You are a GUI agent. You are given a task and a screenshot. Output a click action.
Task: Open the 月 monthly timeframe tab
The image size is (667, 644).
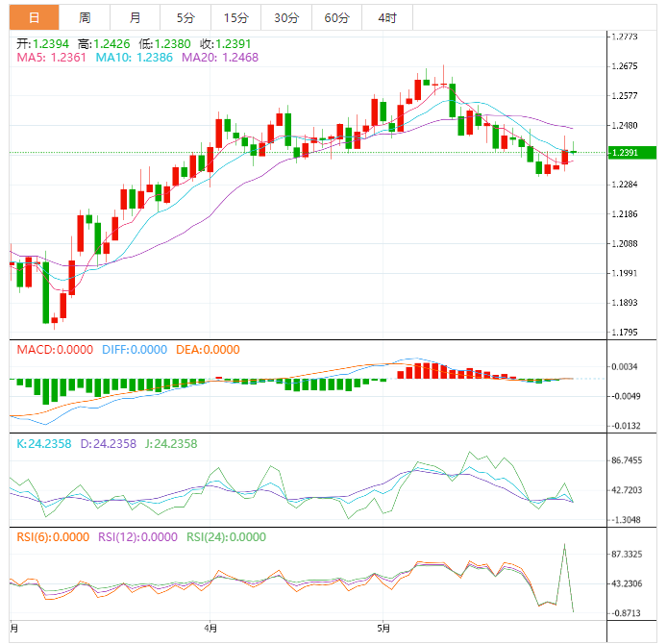click(x=135, y=17)
